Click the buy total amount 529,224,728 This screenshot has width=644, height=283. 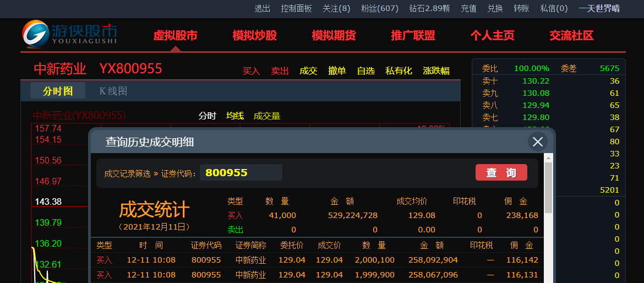353,215
